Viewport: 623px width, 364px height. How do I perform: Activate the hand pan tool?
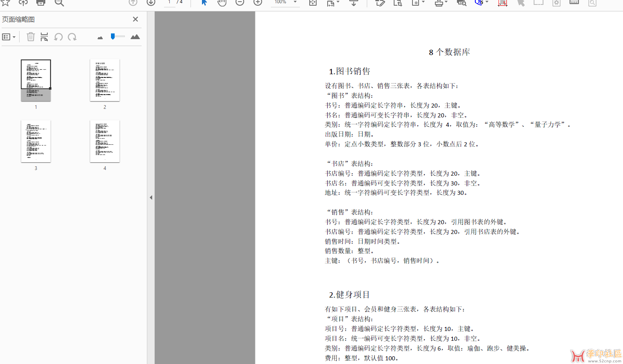pyautogui.click(x=222, y=2)
